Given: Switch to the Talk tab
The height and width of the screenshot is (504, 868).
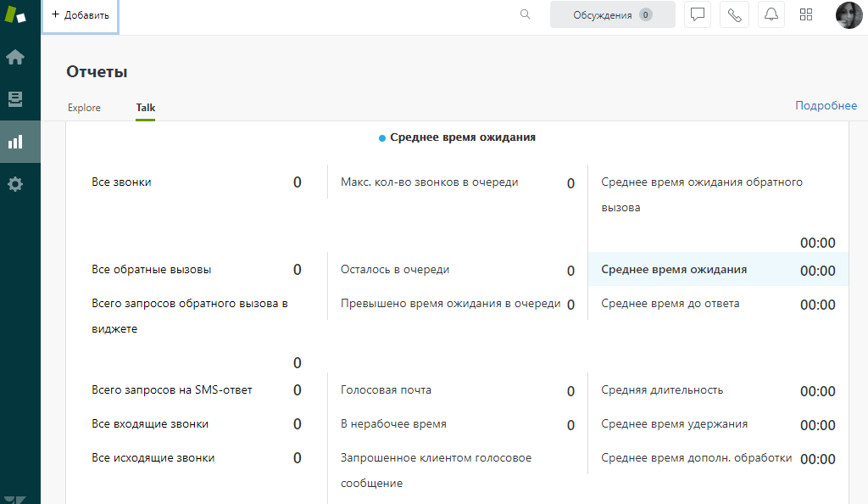Looking at the screenshot, I should 145,108.
